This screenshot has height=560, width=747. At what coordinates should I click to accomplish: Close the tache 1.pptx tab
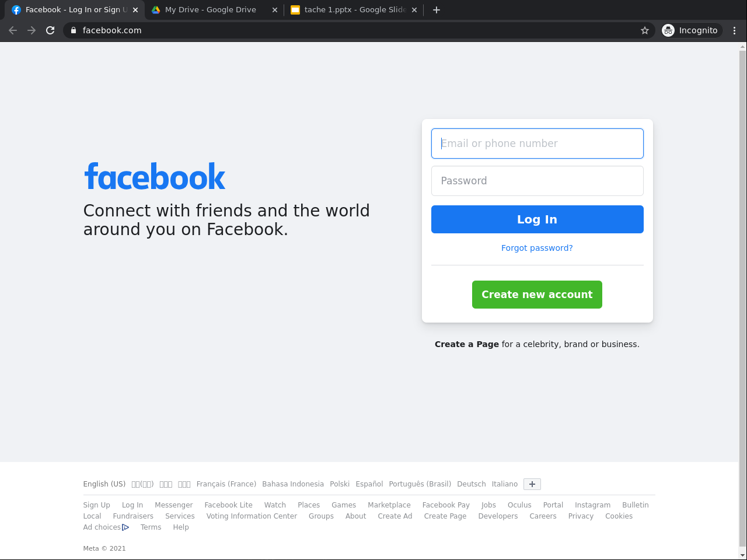coord(414,10)
